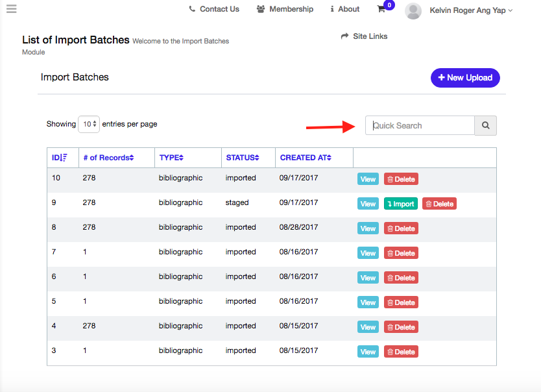Viewport: 541px width, 392px height.
Task: Sort table by STATUS column
Action: pos(242,158)
